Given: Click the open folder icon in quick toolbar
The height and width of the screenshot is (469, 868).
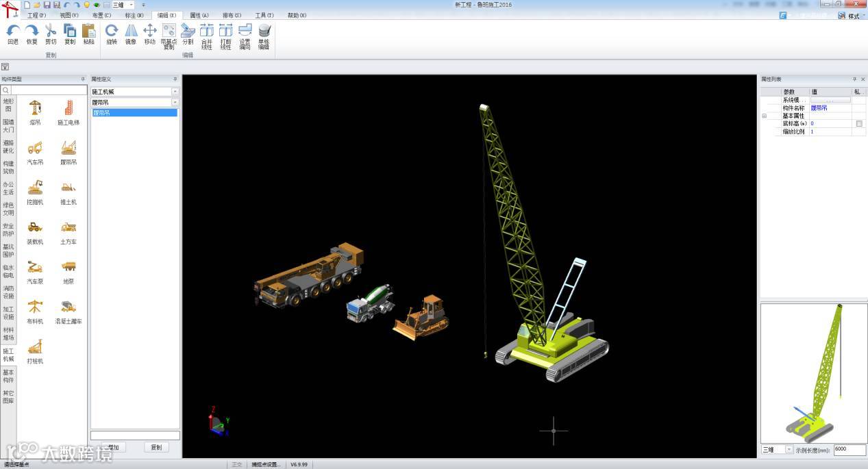Looking at the screenshot, I should (x=37, y=5).
